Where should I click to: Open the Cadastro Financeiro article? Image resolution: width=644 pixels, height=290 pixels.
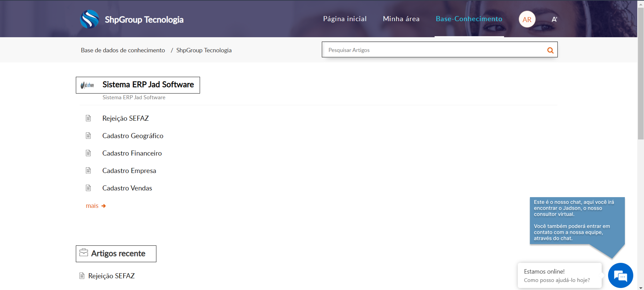click(132, 153)
